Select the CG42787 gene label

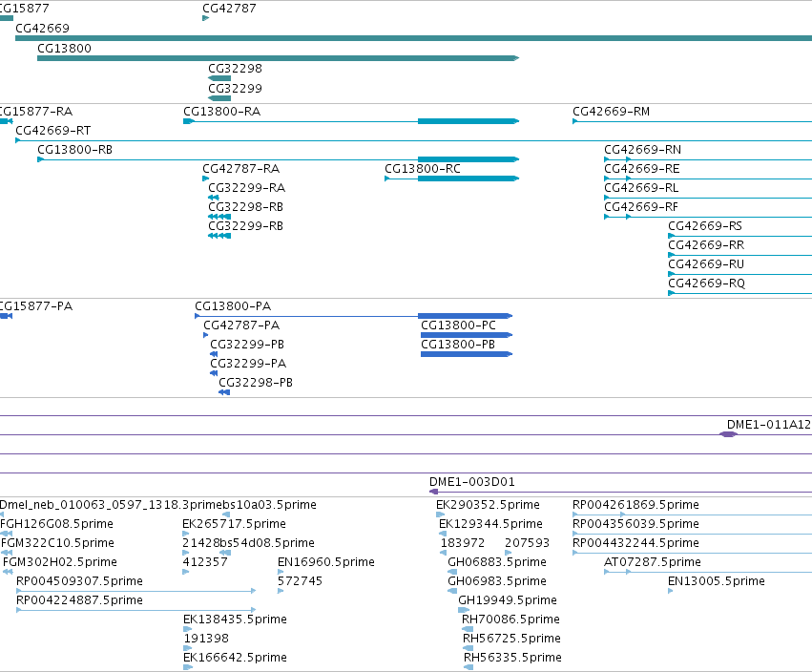pos(229,9)
